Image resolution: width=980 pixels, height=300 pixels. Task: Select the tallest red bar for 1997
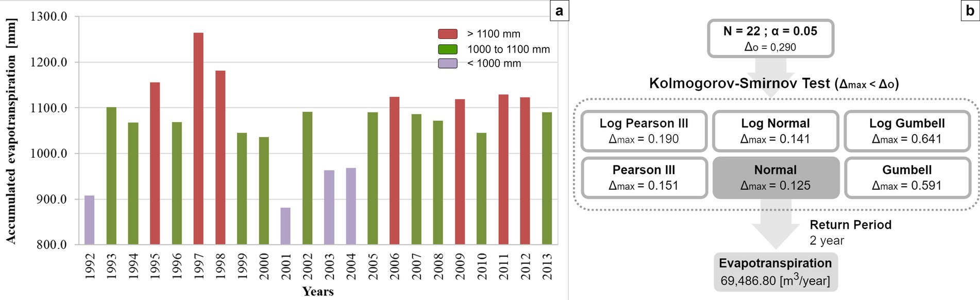tap(198, 138)
